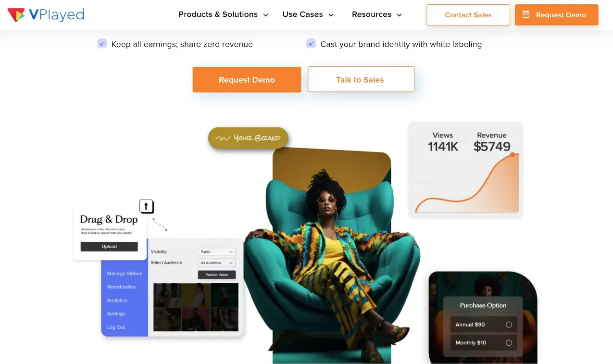Open the Resources dropdown menu
This screenshot has width=613, height=364.
(377, 14)
